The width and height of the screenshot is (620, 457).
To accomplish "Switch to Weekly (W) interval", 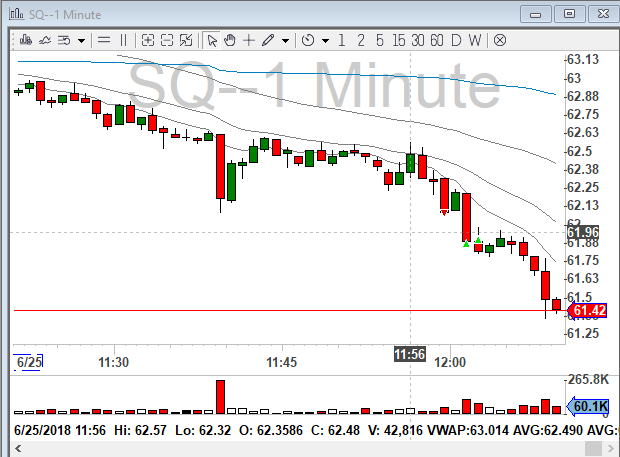I will (475, 40).
